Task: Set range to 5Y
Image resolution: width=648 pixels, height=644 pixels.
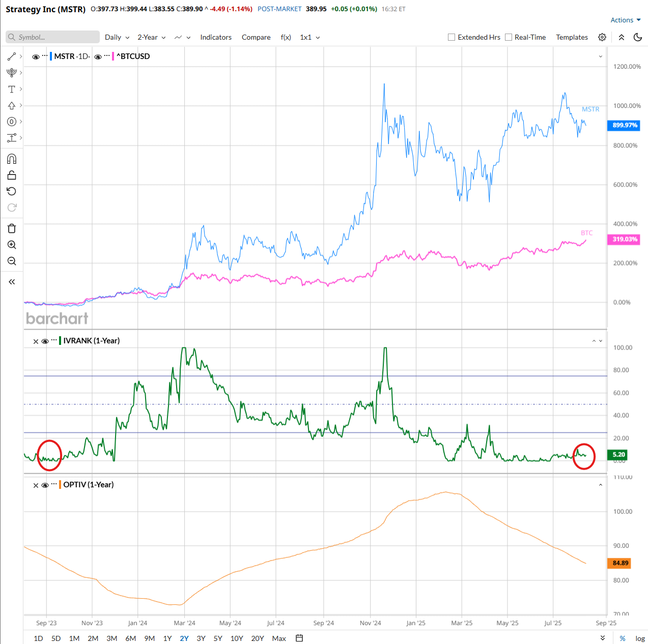Action: coord(218,638)
